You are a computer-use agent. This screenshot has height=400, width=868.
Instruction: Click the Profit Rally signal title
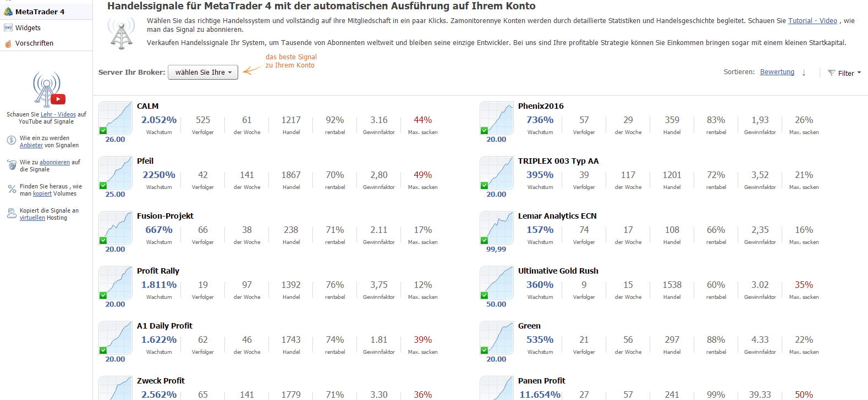pyautogui.click(x=158, y=271)
